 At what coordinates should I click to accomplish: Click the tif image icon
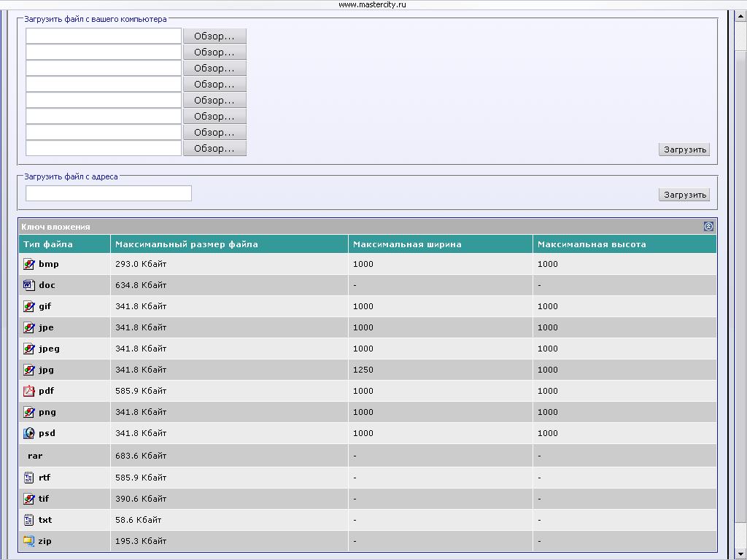click(29, 499)
